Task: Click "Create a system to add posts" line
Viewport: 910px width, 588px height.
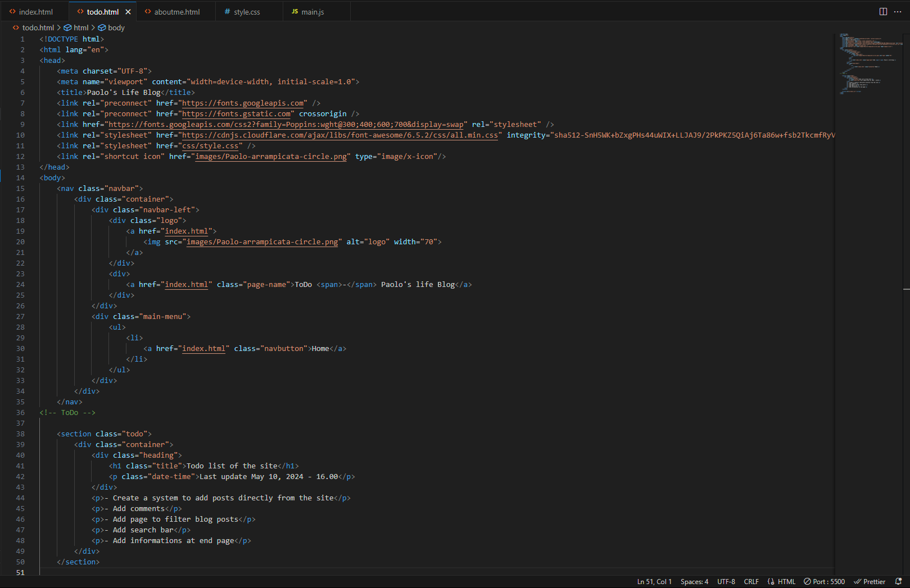Action: pyautogui.click(x=221, y=498)
